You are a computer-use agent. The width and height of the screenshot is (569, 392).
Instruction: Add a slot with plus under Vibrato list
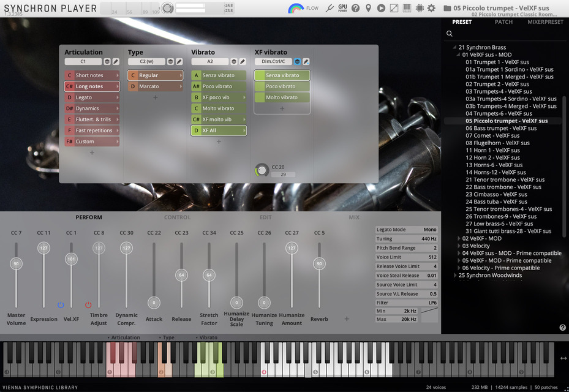pos(219,141)
